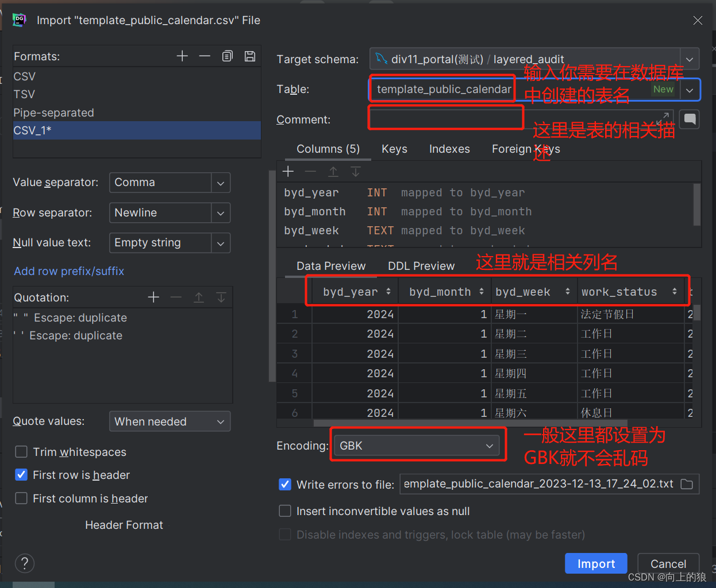Select byd_week TEXT column mapping row

486,231
